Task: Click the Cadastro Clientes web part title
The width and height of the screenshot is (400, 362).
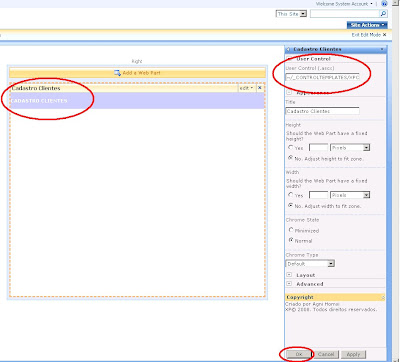Action: tap(36, 88)
